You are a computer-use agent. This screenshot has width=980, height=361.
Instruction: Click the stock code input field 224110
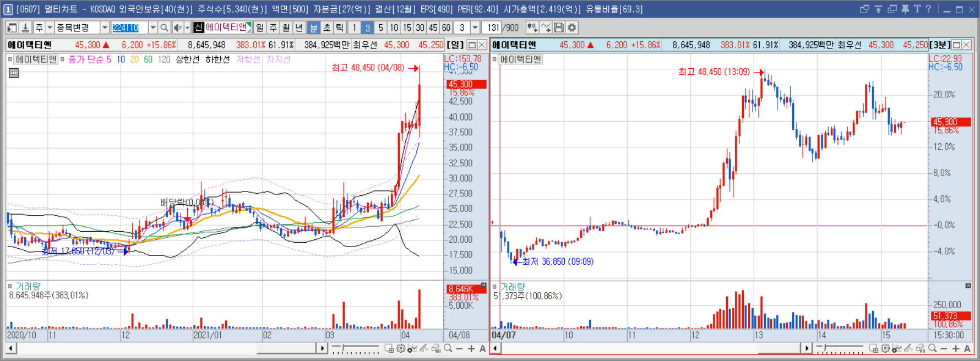coord(129,28)
